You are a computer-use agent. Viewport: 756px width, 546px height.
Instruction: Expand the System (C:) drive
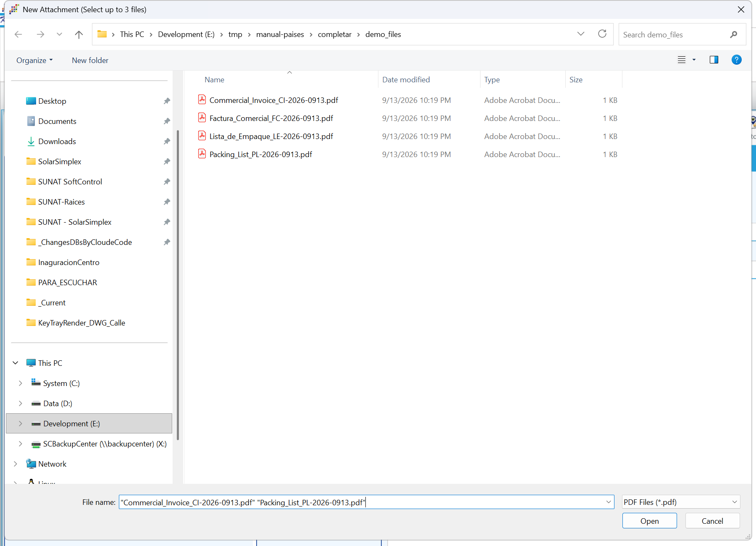(x=20, y=383)
